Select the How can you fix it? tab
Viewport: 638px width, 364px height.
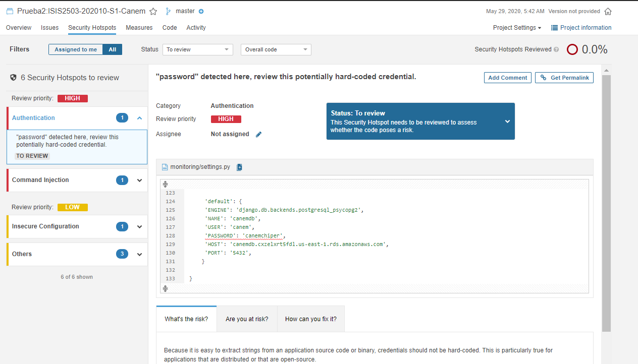pos(311,319)
